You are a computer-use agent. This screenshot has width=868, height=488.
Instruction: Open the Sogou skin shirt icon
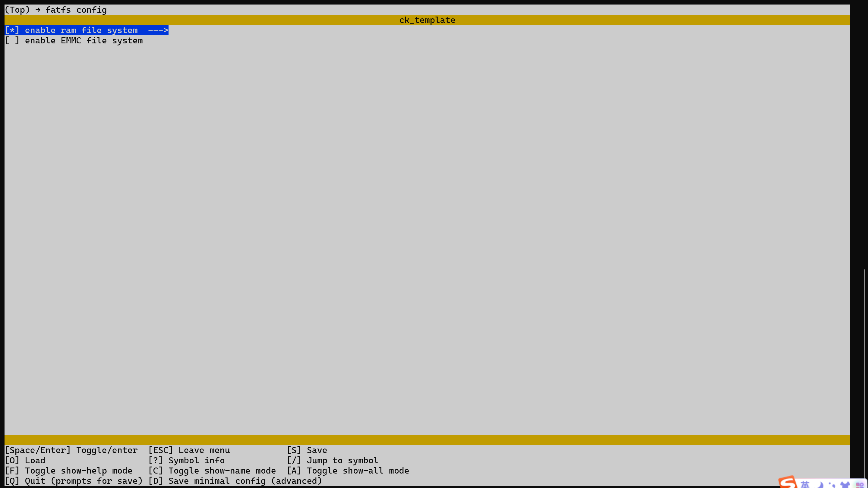tap(845, 485)
